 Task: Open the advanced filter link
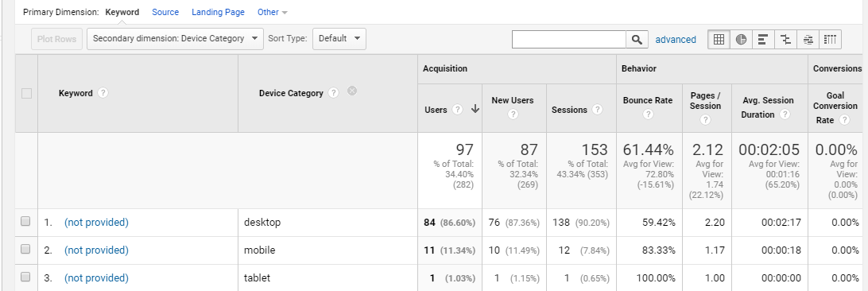pyautogui.click(x=676, y=39)
